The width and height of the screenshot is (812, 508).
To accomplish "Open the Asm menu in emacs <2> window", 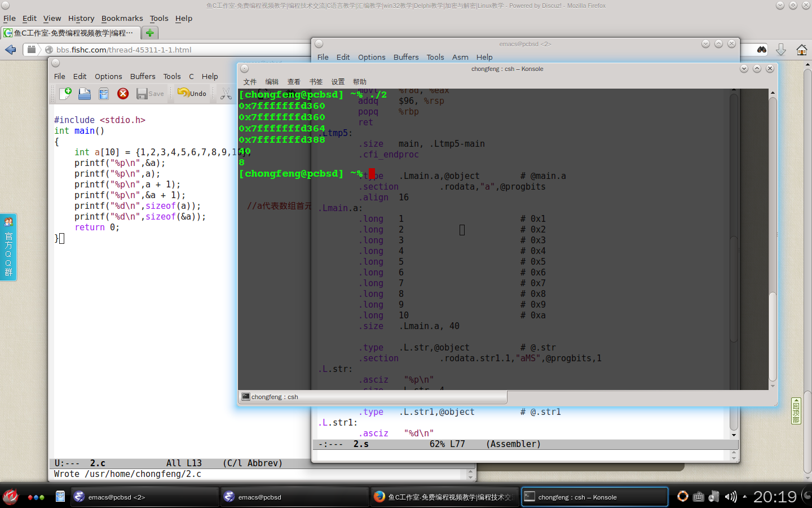I will click(x=460, y=57).
